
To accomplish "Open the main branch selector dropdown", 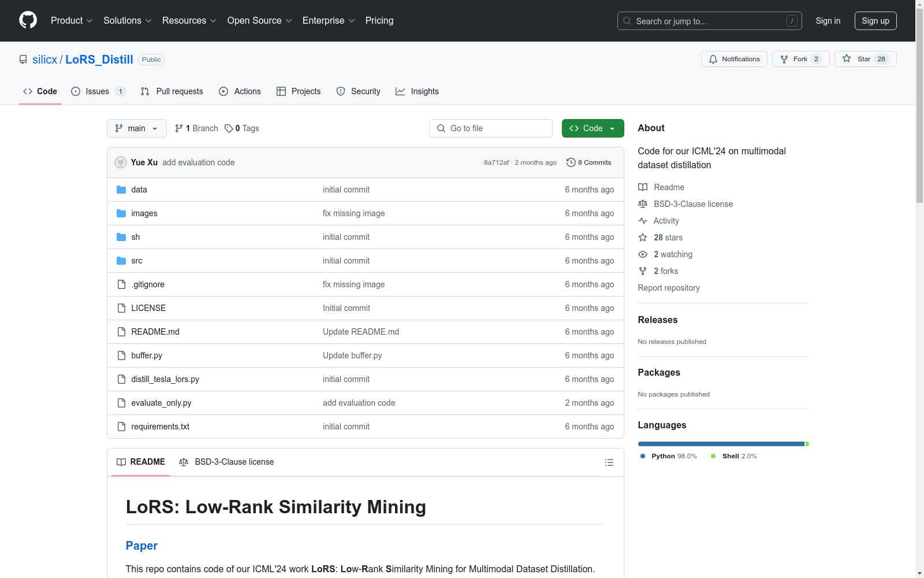I will (x=137, y=128).
